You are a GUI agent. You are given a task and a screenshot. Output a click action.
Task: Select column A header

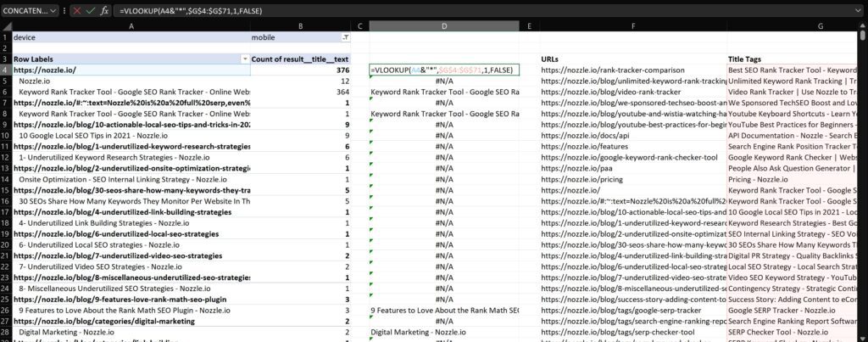[131, 26]
